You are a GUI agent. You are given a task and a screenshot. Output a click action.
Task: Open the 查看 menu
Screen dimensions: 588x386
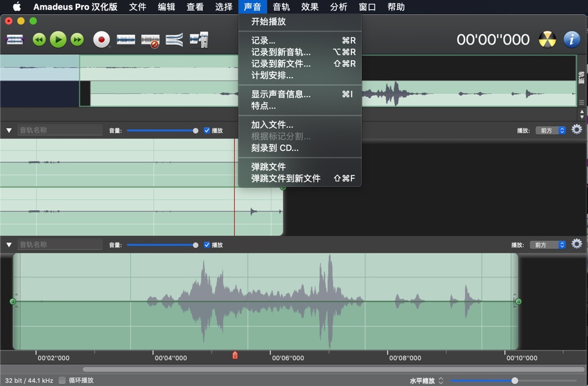pos(195,7)
